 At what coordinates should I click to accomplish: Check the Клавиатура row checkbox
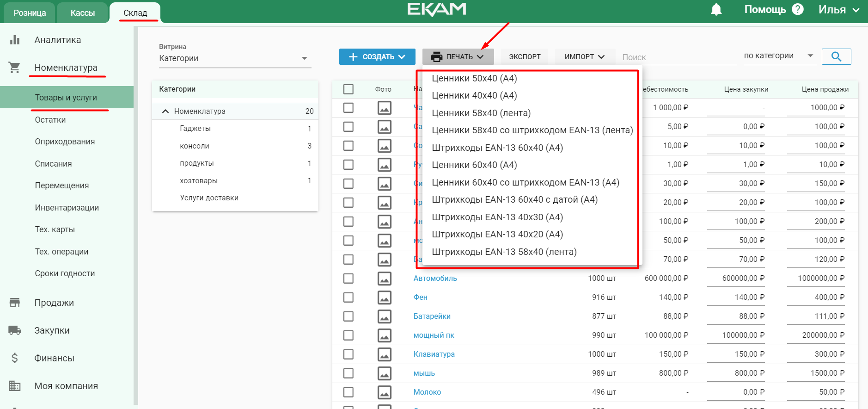pyautogui.click(x=348, y=354)
